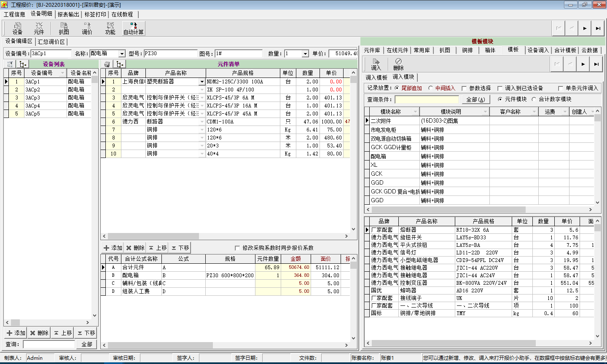Open 模块名称 column filter dropdown
This screenshot has height=364, width=607.
click(416, 112)
